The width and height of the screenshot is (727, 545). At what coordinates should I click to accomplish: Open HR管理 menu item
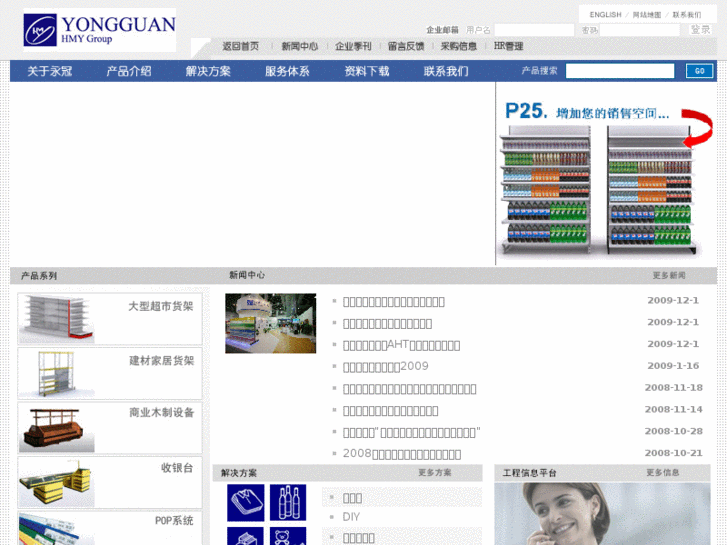tap(508, 46)
